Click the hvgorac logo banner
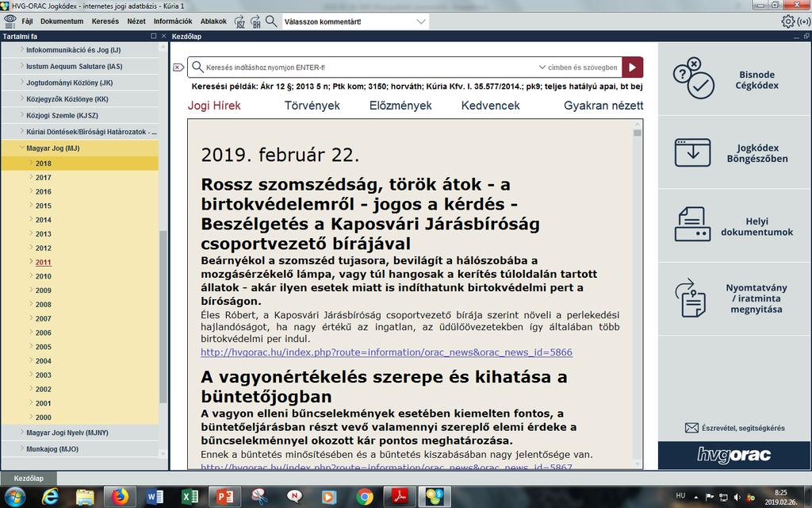Screen dimensions: 812x508 pos(733,455)
